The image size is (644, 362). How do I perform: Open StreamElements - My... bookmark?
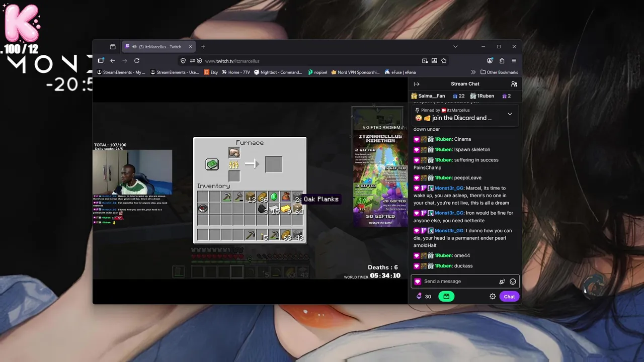[x=121, y=72]
